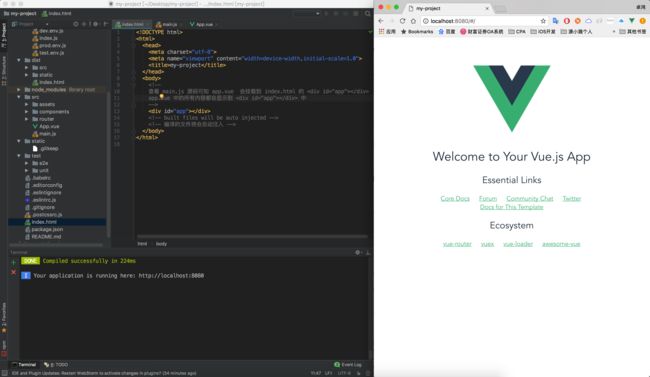Click the my-project Chrome tab

click(448, 8)
